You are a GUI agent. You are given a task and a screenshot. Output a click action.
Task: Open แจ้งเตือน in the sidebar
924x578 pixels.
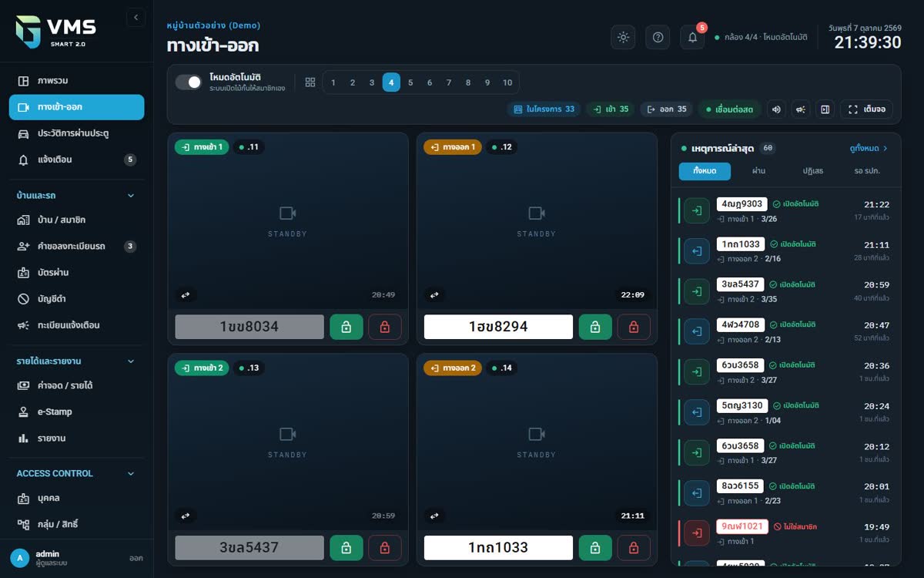(x=76, y=160)
